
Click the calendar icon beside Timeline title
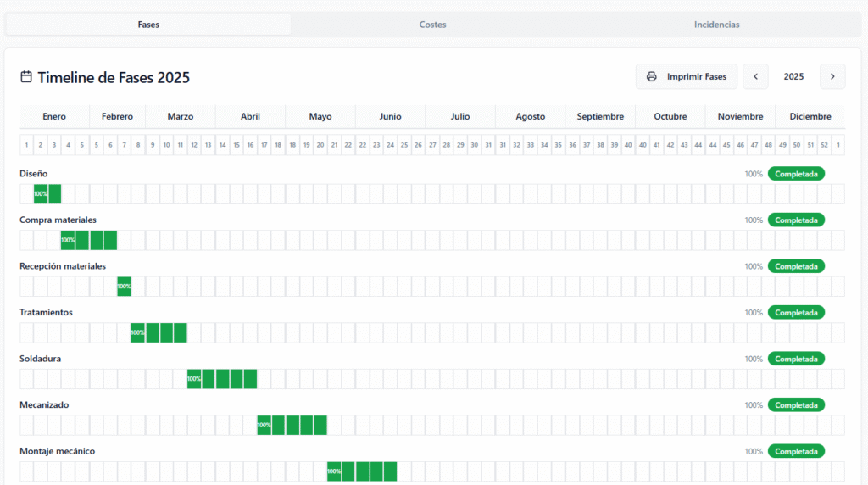tap(26, 77)
